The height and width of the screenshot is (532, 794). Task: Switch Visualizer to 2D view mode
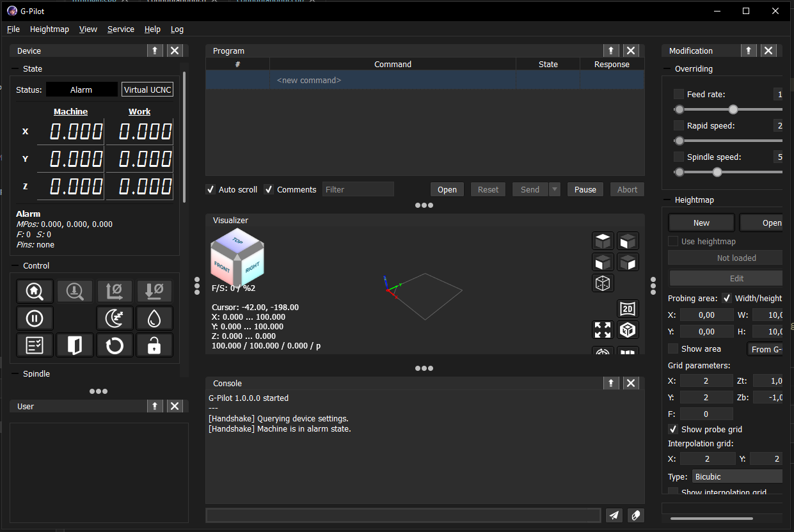click(x=628, y=308)
